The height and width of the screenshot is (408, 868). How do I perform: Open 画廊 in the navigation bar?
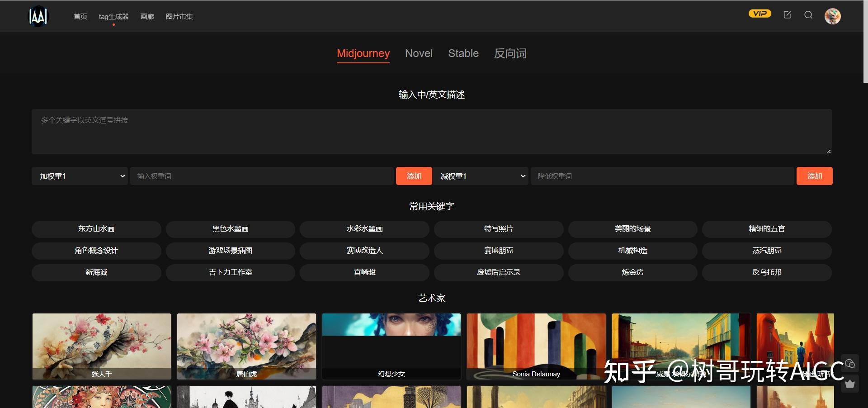(147, 16)
